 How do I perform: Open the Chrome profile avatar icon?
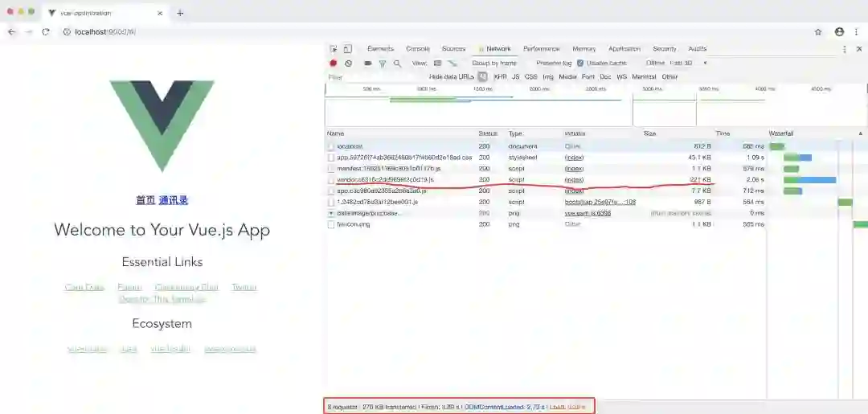[839, 32]
